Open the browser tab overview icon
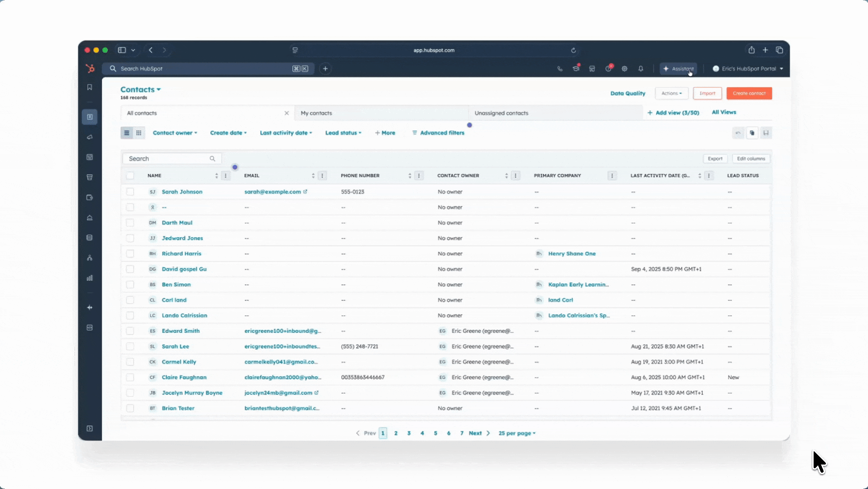The width and height of the screenshot is (868, 489). [x=780, y=50]
